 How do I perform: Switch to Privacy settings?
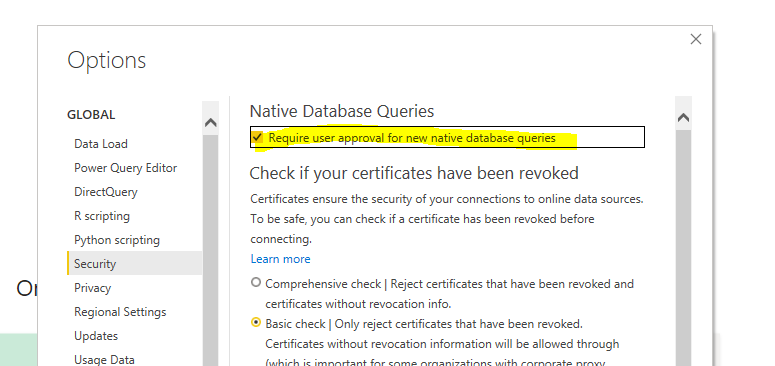coord(92,288)
